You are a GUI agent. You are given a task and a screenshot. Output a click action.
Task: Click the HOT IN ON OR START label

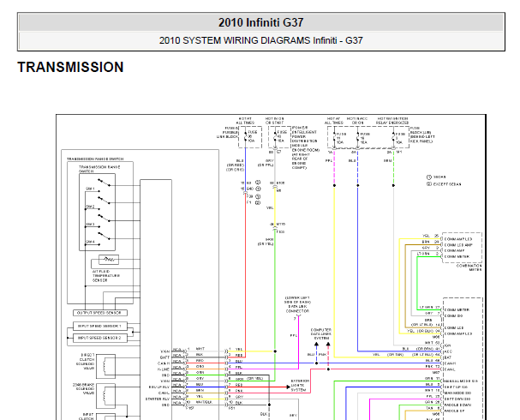coord(275,121)
